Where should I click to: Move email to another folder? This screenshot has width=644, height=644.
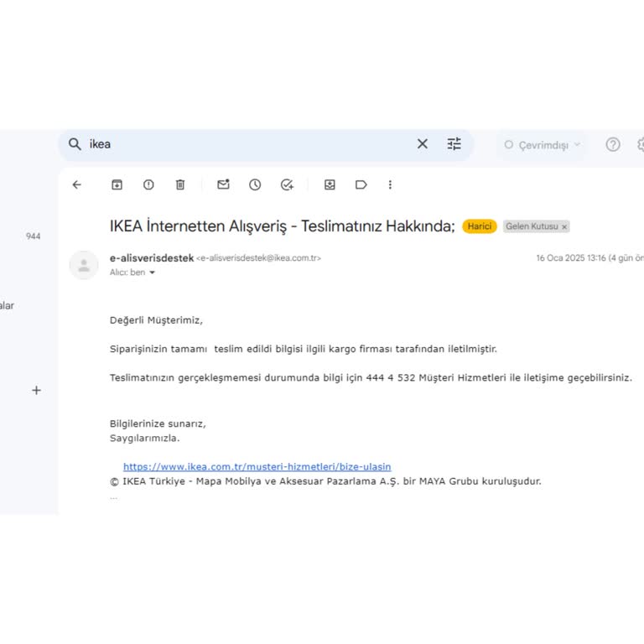coord(330,184)
